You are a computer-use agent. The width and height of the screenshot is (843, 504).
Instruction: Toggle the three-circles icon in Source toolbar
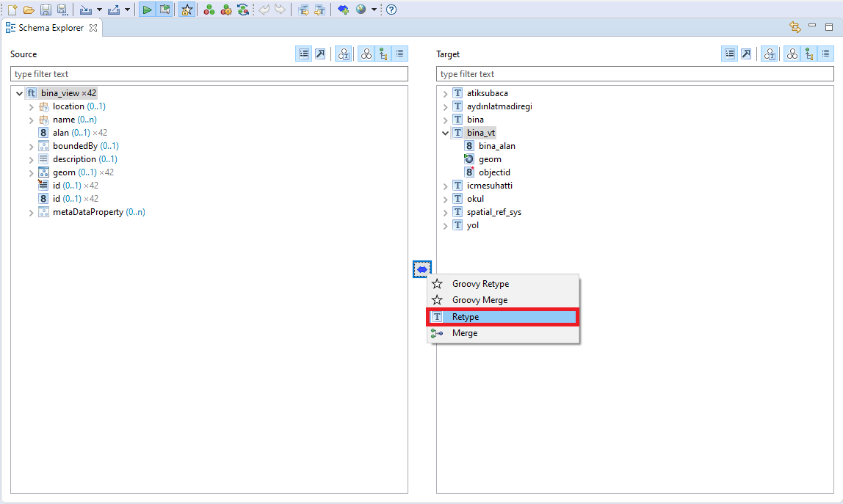point(366,54)
